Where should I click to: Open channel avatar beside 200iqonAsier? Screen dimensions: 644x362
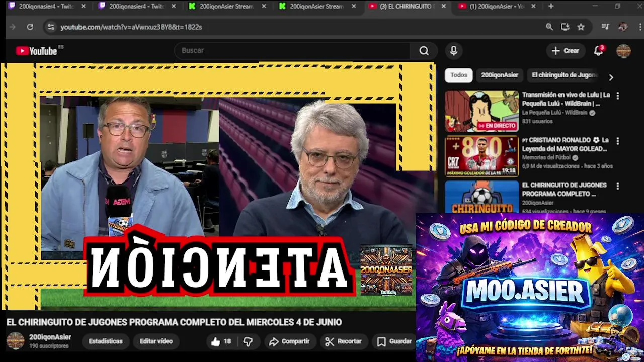click(15, 341)
